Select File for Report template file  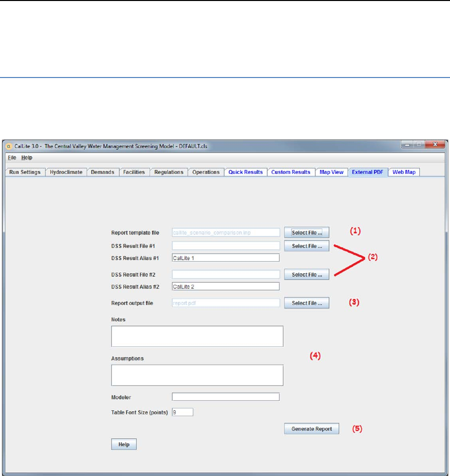pyautogui.click(x=307, y=233)
